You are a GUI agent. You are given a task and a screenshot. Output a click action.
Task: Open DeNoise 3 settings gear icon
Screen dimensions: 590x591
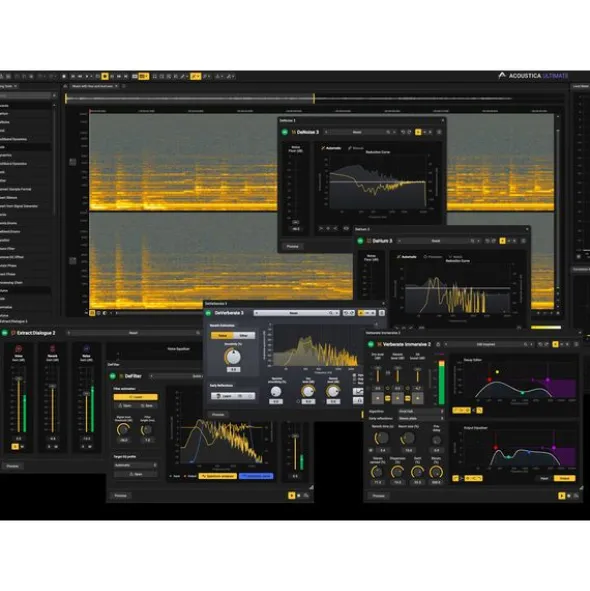tap(439, 132)
